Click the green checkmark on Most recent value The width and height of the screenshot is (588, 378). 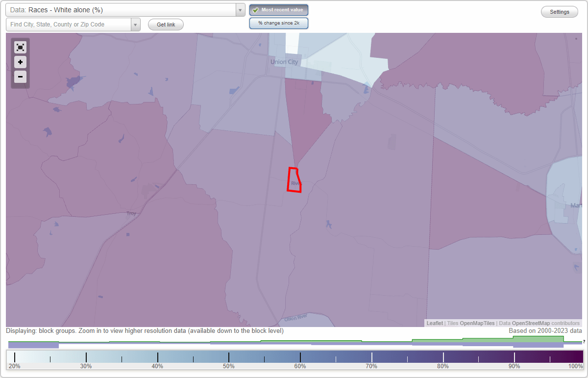pyautogui.click(x=256, y=9)
